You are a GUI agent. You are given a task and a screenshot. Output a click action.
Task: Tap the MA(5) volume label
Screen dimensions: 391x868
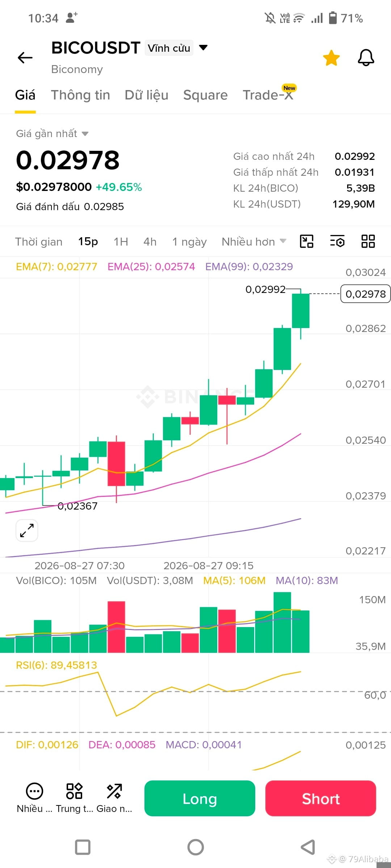[234, 580]
